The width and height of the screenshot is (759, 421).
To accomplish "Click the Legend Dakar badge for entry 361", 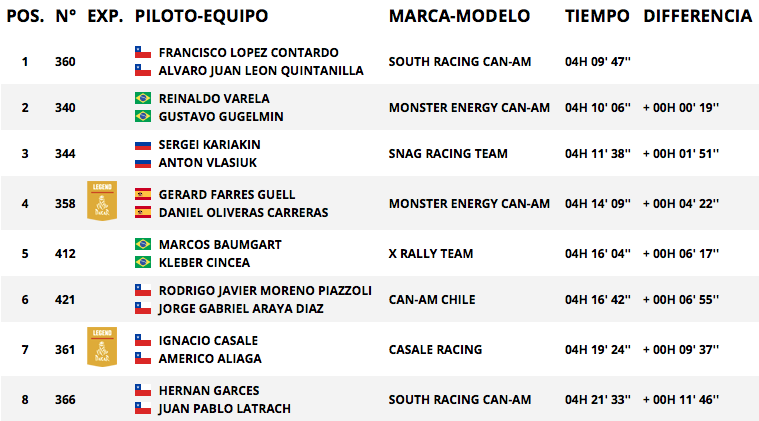I will pos(102,347).
